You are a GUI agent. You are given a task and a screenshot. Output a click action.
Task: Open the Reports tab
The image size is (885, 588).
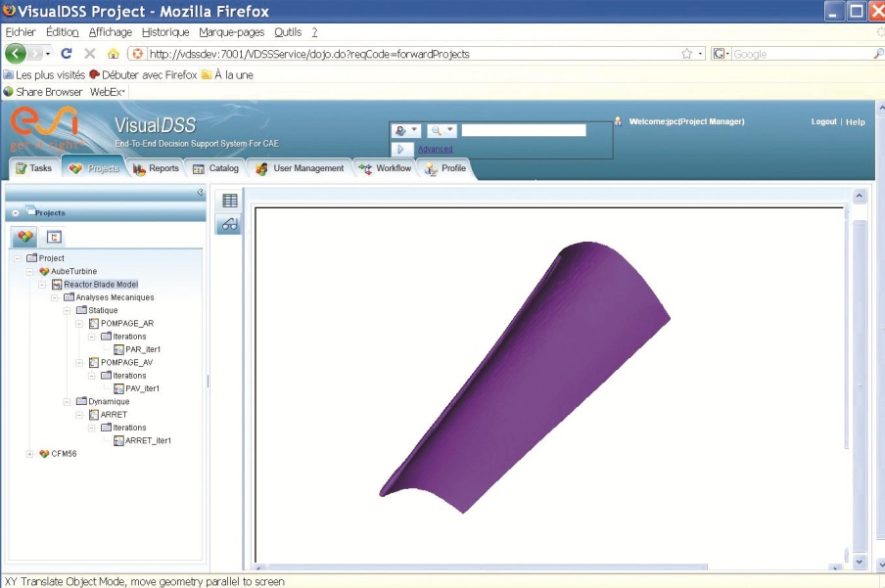[156, 168]
